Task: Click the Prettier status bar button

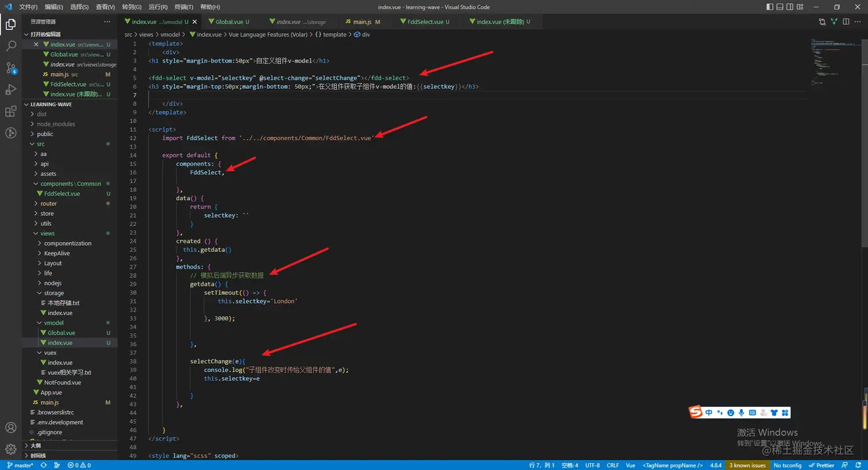Action: coord(821,465)
